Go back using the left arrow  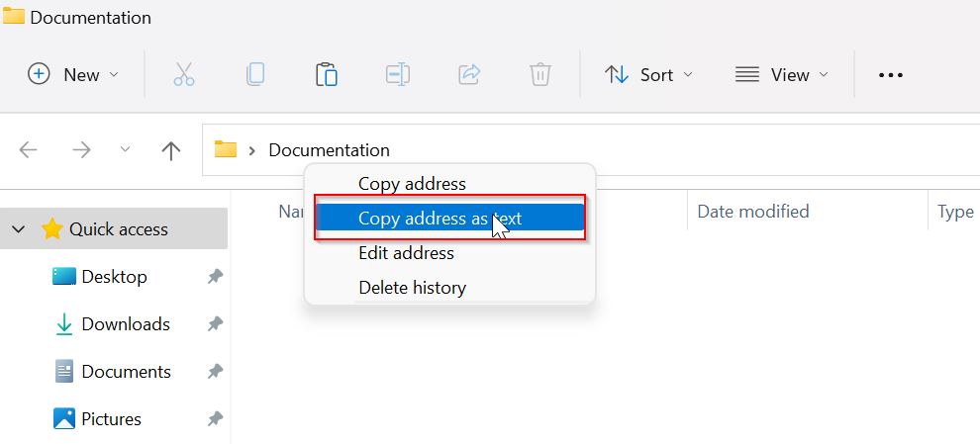pyautogui.click(x=29, y=150)
